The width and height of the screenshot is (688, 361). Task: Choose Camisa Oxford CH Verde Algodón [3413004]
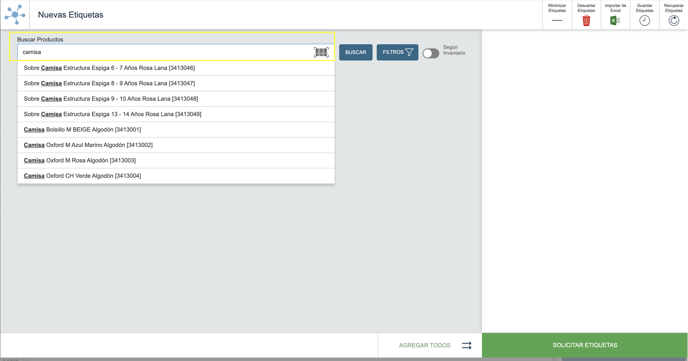tap(176, 176)
